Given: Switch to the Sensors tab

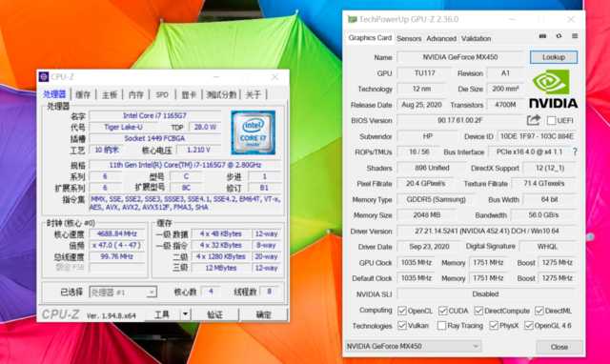Looking at the screenshot, I should coord(409,38).
